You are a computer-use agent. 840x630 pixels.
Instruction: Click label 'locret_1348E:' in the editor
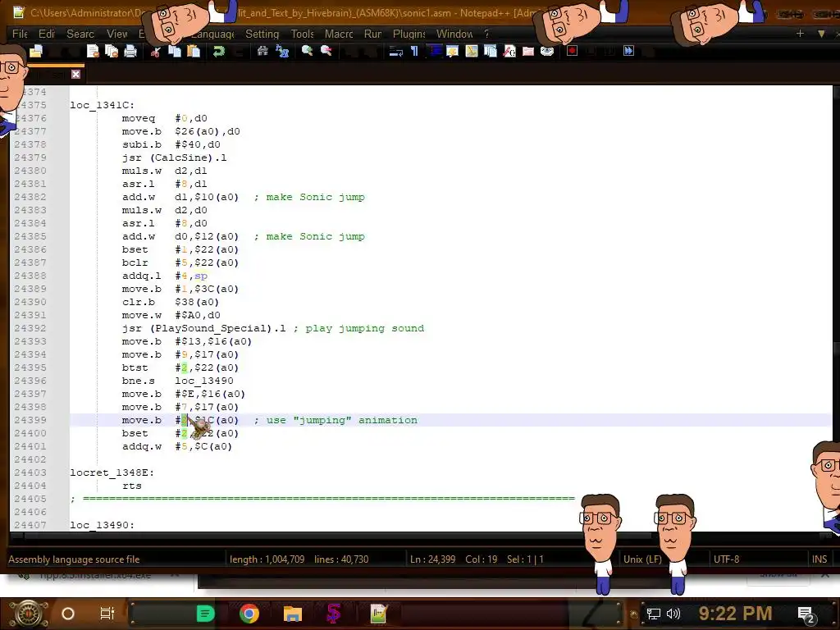112,472
